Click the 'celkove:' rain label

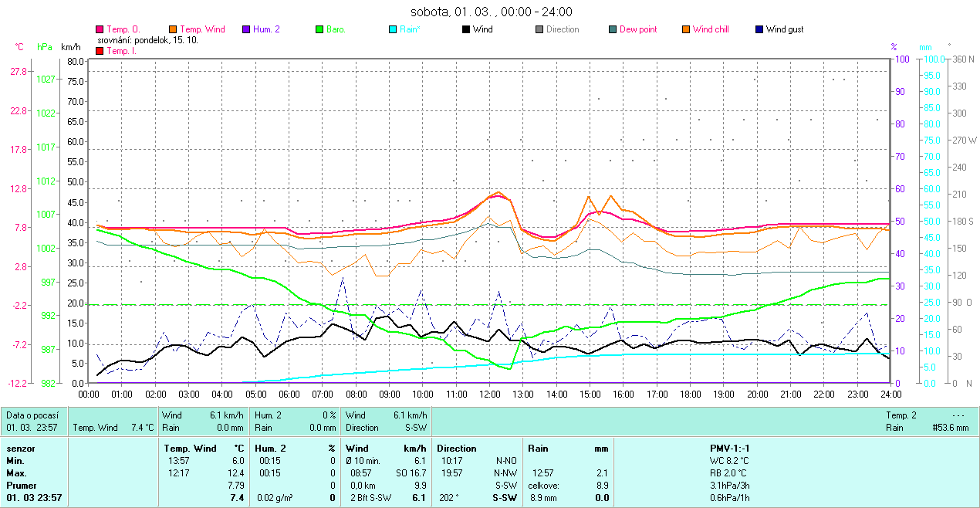(543, 486)
